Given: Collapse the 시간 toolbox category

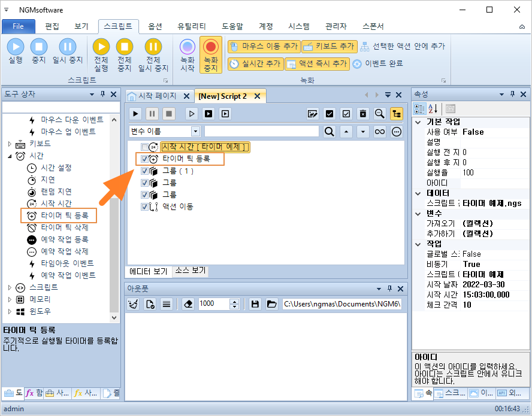Looking at the screenshot, I should click(10, 156).
